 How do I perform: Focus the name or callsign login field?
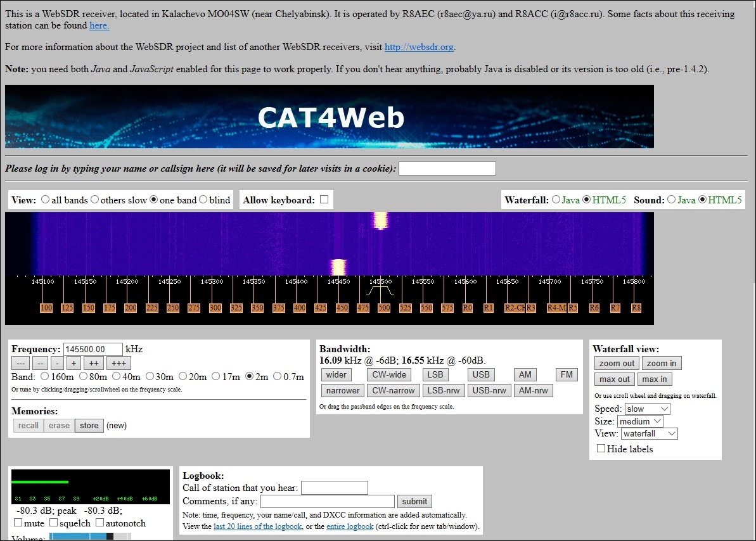(447, 169)
